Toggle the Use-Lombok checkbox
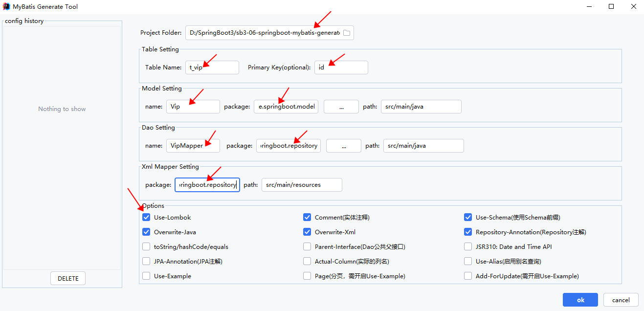644x311 pixels. 146,217
